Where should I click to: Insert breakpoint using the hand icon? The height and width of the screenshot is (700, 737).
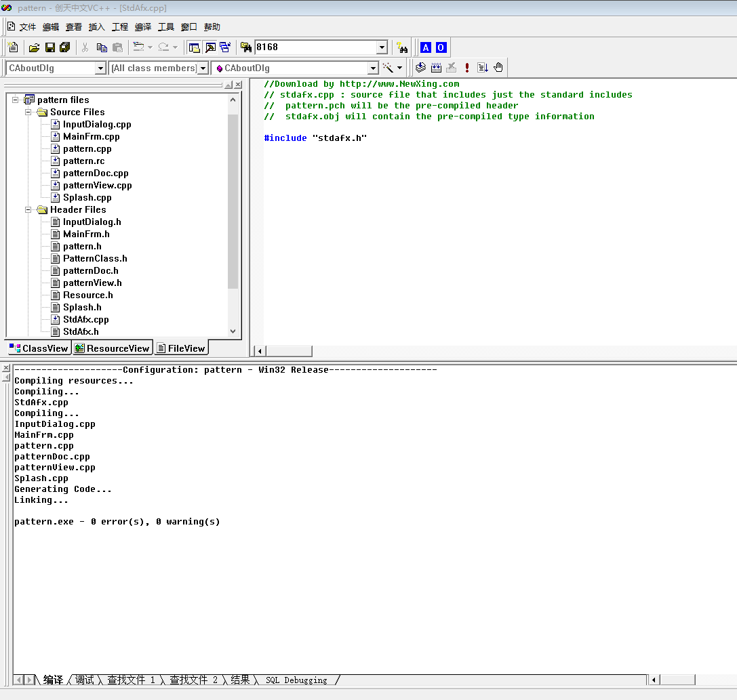(x=498, y=68)
